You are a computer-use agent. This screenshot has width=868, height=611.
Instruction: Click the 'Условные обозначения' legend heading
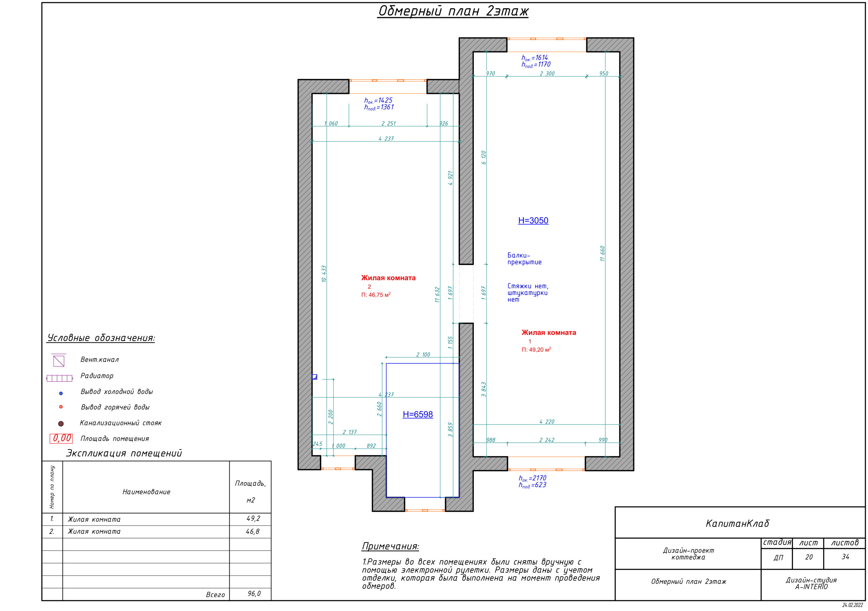click(101, 338)
